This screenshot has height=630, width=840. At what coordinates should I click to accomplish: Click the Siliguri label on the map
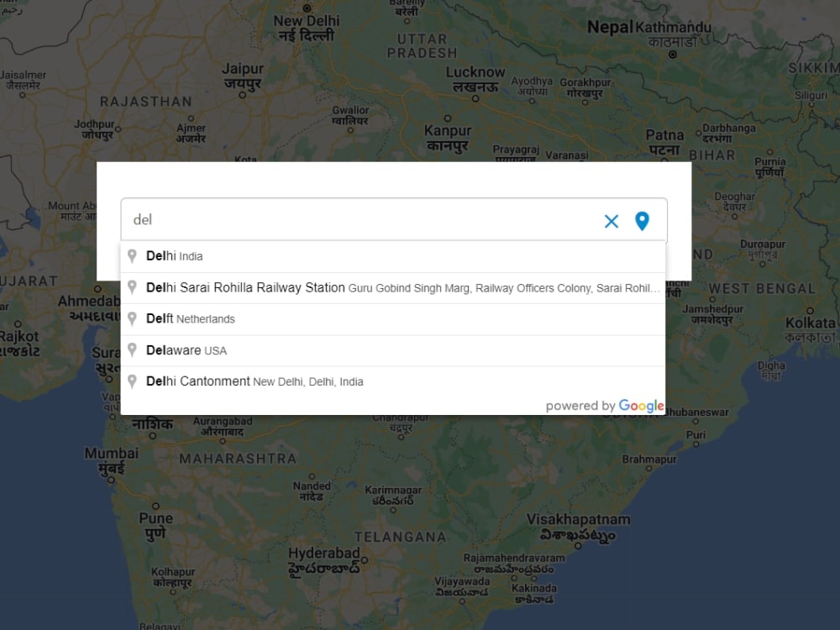point(811,95)
